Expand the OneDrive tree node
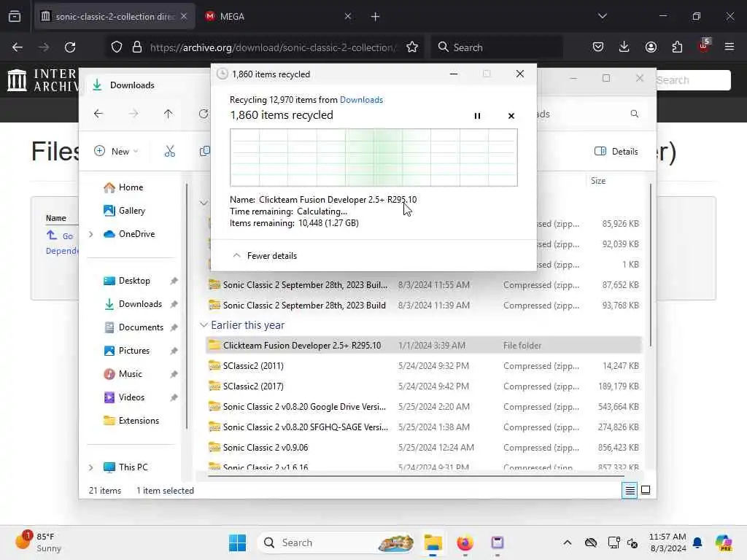 point(91,234)
